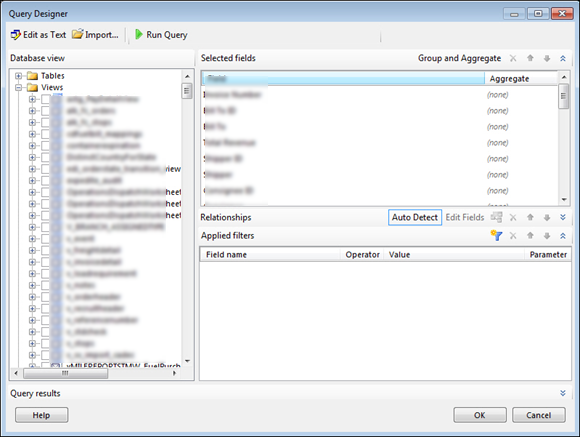The width and height of the screenshot is (580, 437).
Task: Check the first view's checkbox under Views
Action: pos(45,99)
